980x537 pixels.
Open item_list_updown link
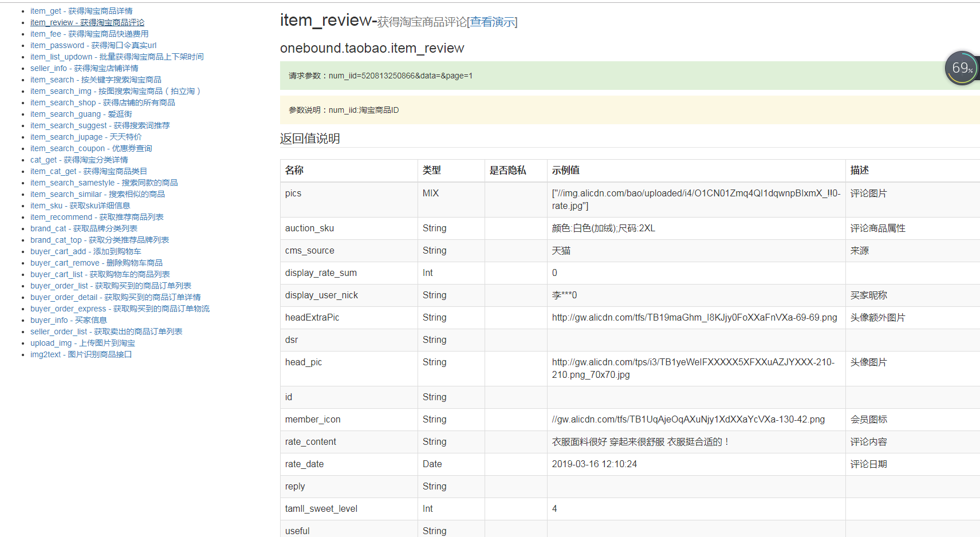117,57
